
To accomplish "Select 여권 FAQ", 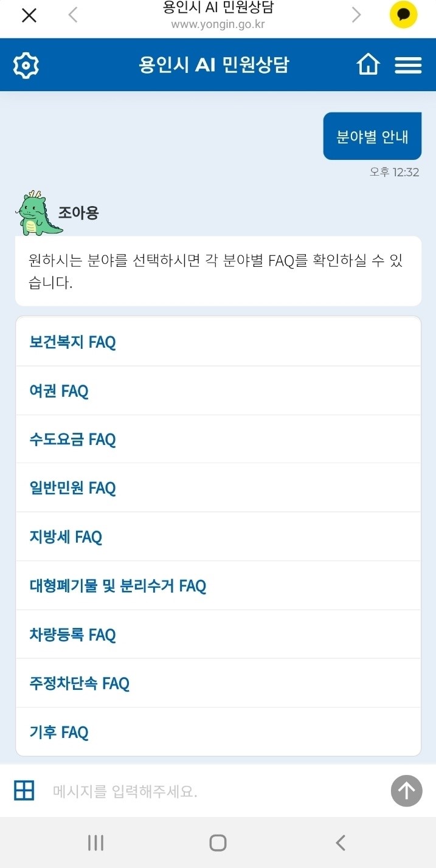I will pos(218,391).
